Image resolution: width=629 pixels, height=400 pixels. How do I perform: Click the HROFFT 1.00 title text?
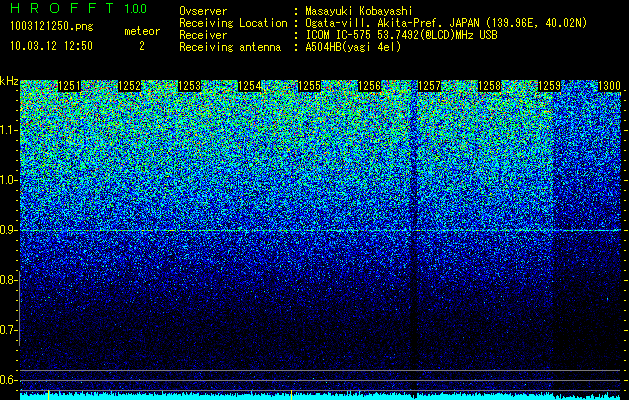(78, 8)
